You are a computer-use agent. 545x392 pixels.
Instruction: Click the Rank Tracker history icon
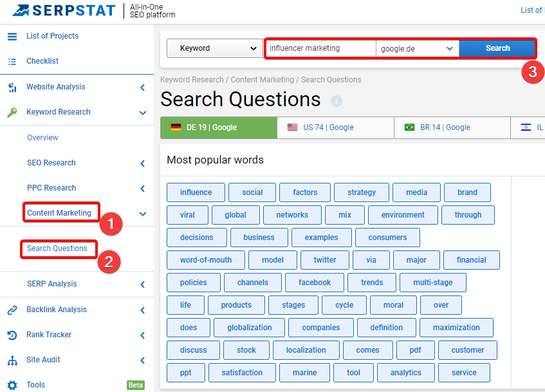pos(12,335)
